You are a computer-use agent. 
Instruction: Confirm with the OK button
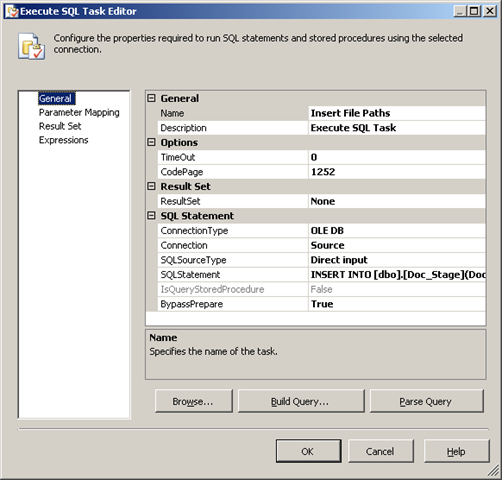[x=308, y=451]
